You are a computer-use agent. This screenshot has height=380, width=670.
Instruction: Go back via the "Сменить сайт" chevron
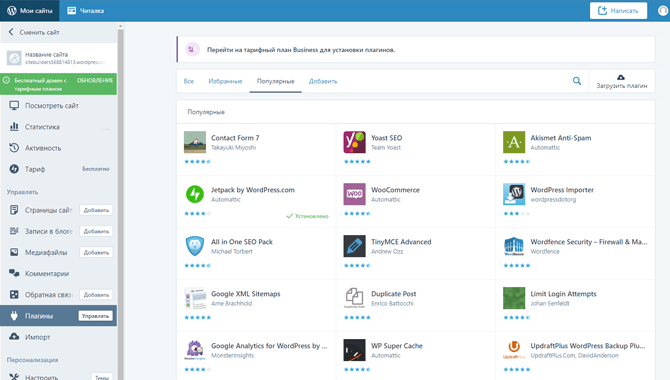point(11,32)
